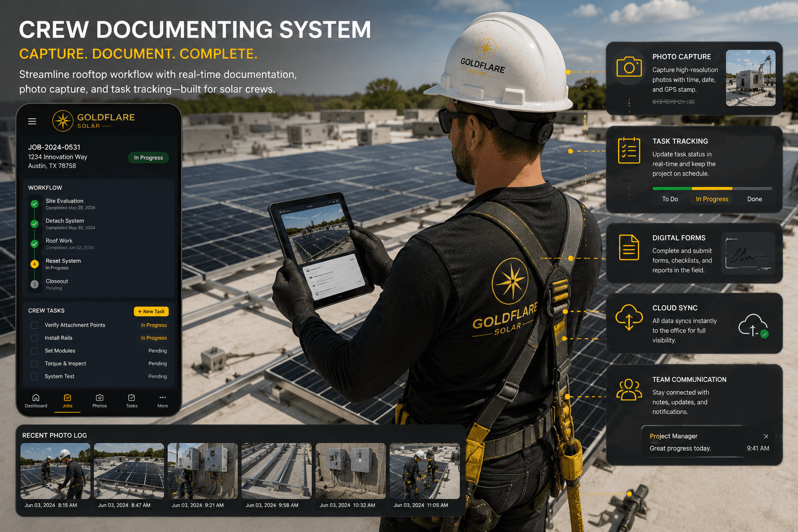The height and width of the screenshot is (532, 798).
Task: Check the Set Modules task
Action: [34, 351]
